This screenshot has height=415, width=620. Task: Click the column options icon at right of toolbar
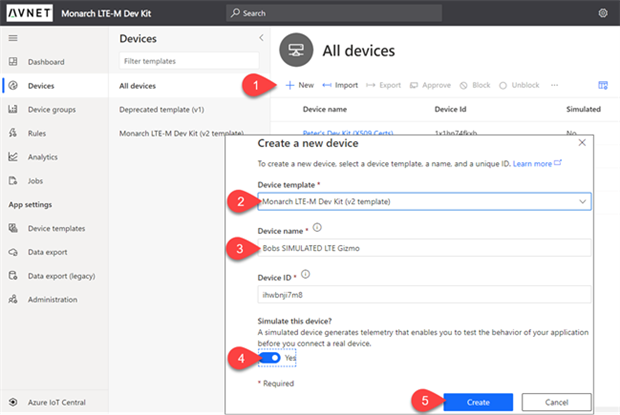coord(602,85)
